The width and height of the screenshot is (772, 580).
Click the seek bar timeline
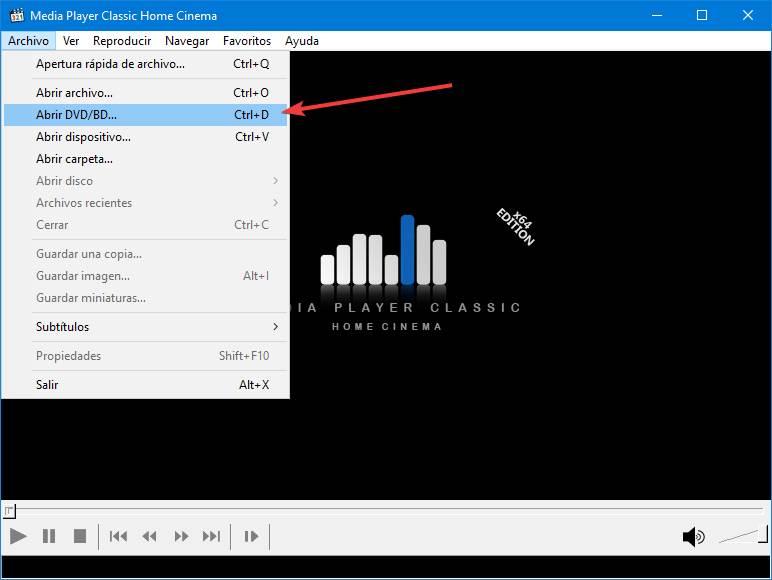pyautogui.click(x=386, y=508)
